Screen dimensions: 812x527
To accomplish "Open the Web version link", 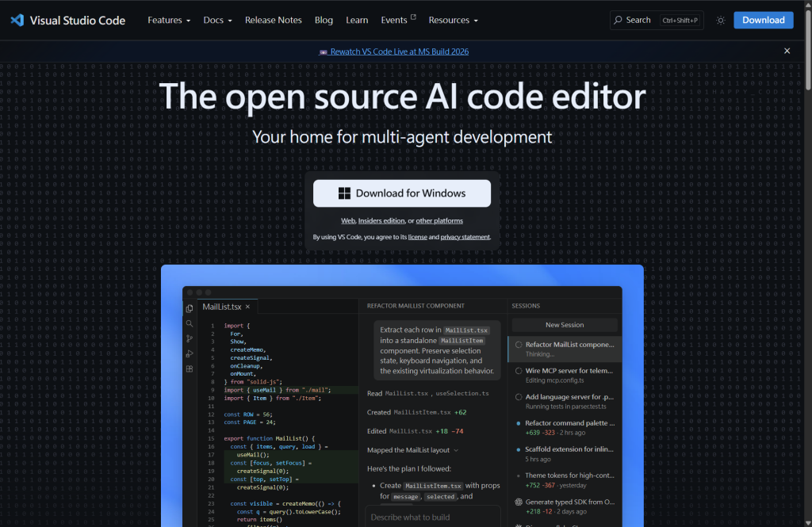I will pos(348,220).
